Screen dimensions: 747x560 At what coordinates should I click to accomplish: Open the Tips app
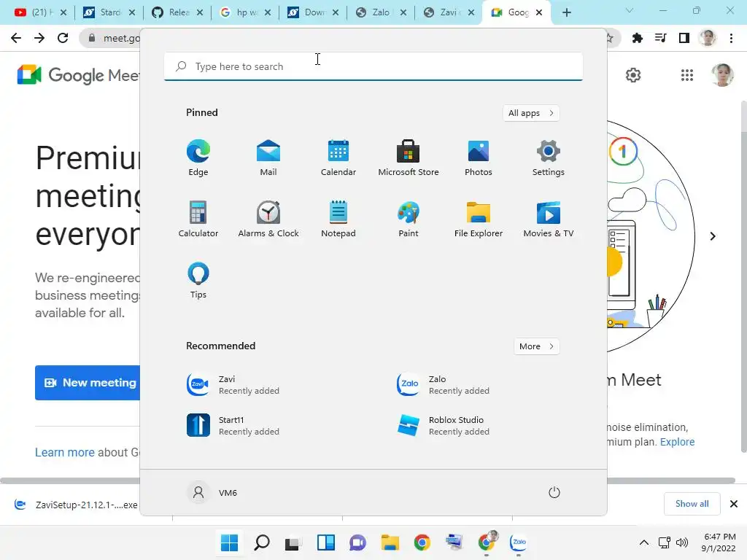[198, 281]
